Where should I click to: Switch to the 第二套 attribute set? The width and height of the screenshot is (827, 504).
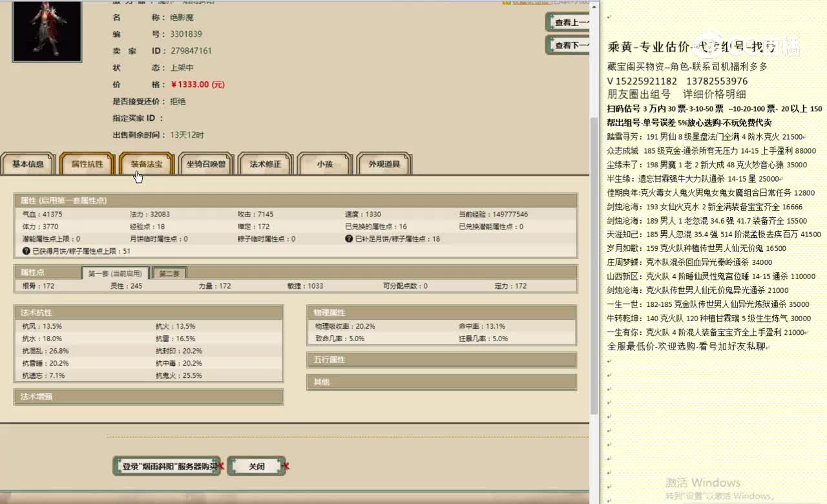click(x=171, y=273)
